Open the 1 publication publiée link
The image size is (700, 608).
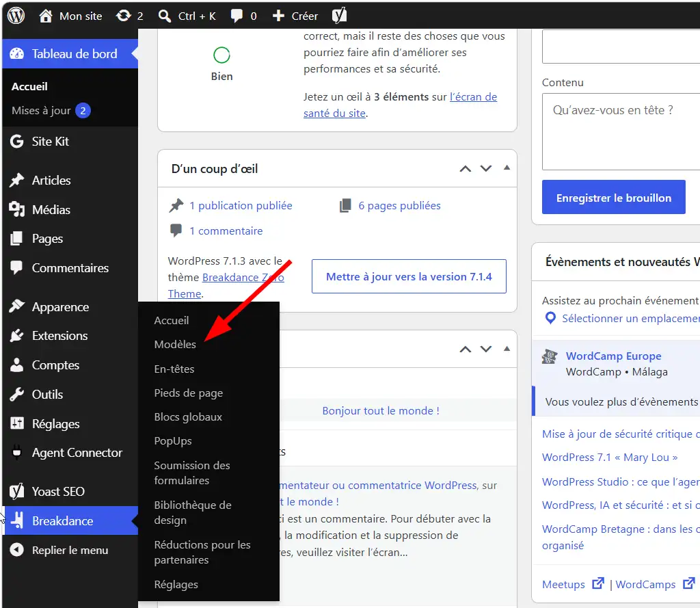tap(241, 205)
